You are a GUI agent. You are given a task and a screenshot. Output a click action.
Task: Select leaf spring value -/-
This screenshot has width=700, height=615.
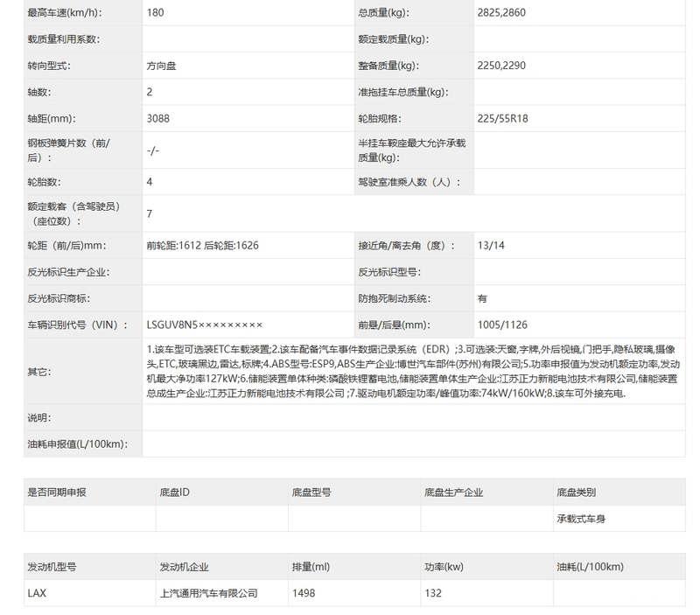[152, 150]
